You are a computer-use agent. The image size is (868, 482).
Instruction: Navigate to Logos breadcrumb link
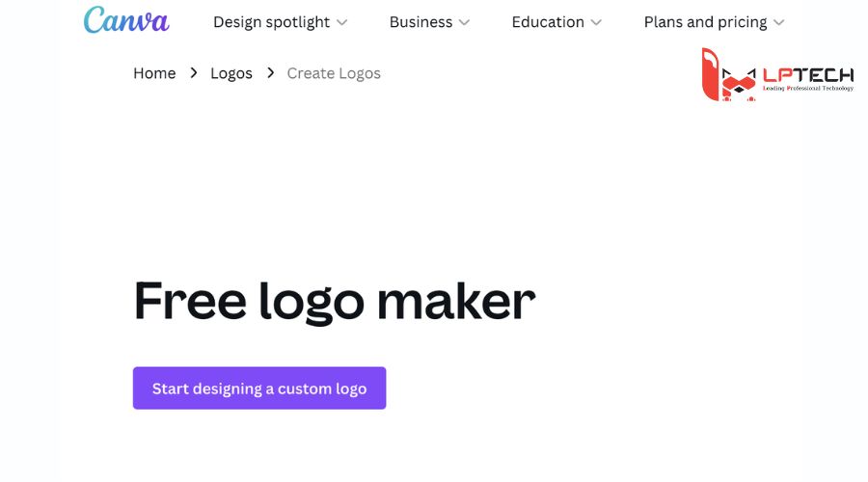coord(231,73)
